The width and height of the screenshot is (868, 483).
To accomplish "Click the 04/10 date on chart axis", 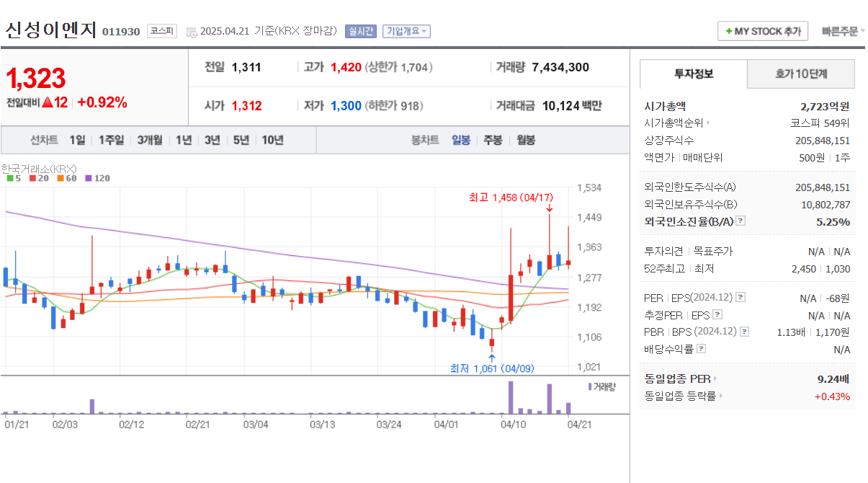I will [x=513, y=425].
